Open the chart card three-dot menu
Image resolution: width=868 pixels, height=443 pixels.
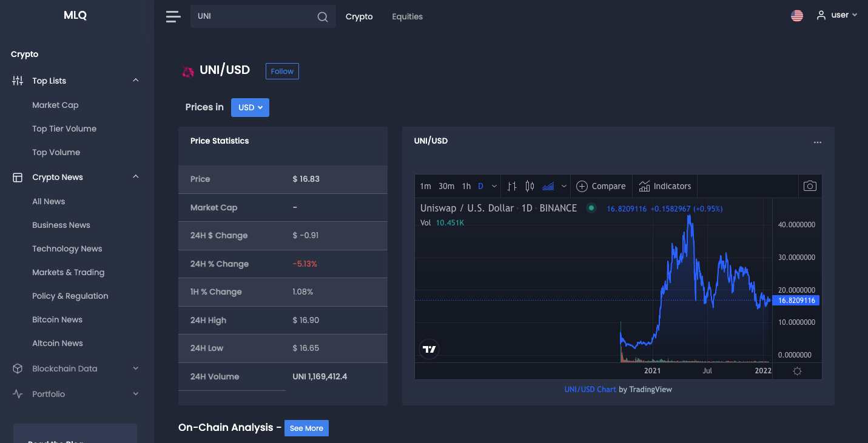[818, 142]
